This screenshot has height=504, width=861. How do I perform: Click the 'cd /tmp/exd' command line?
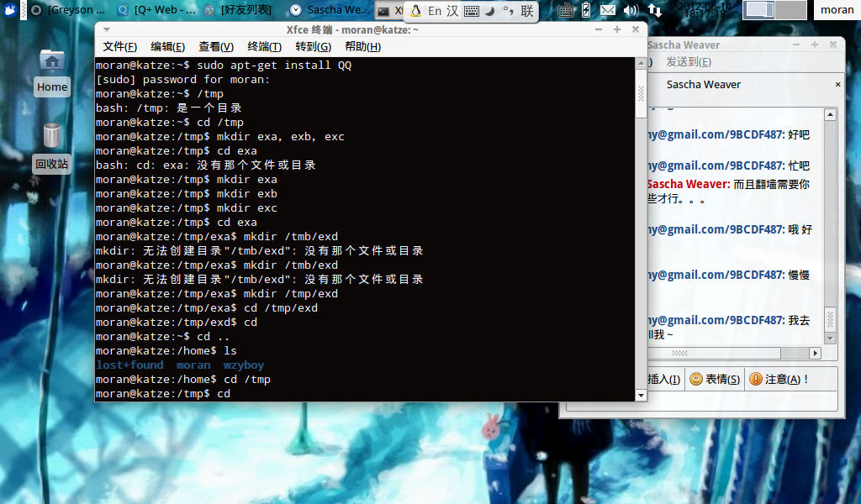207,308
